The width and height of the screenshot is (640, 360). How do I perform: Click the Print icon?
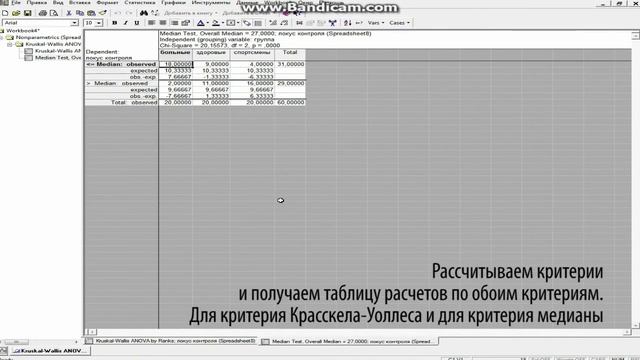click(x=42, y=13)
